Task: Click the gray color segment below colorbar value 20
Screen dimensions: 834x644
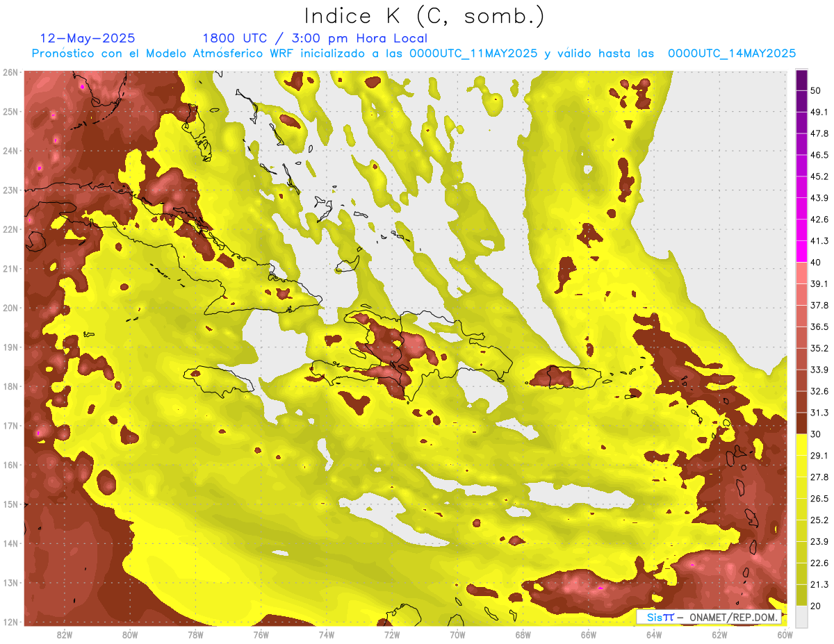Action: 801,616
